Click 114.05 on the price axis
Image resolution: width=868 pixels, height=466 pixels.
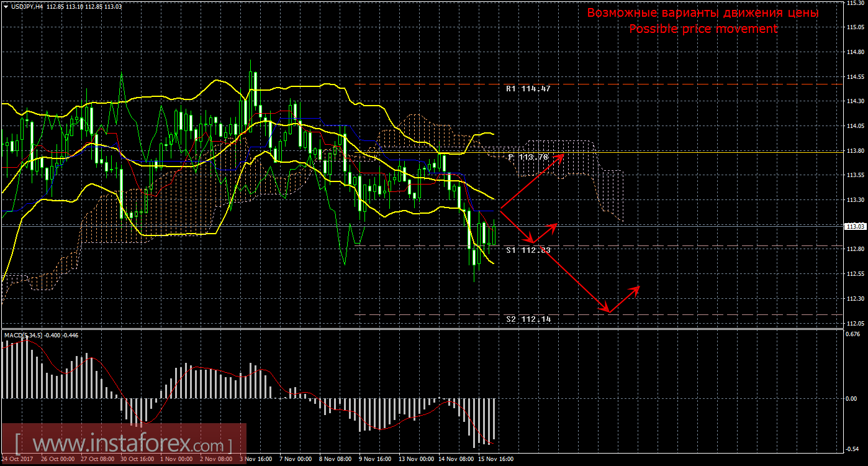coord(855,126)
